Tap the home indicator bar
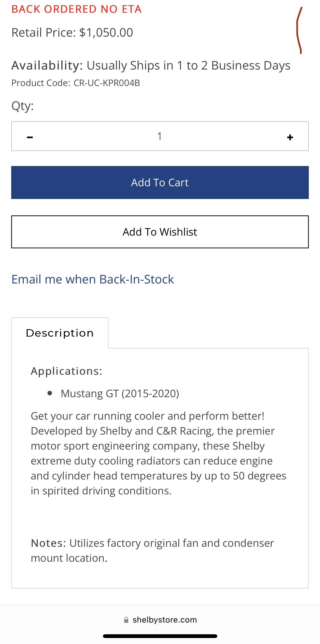 pyautogui.click(x=160, y=636)
